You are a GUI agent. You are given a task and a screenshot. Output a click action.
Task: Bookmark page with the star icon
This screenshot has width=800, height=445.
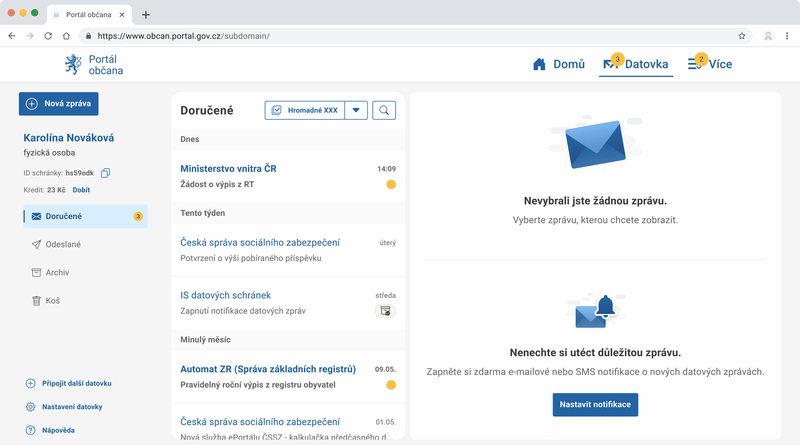tap(742, 36)
